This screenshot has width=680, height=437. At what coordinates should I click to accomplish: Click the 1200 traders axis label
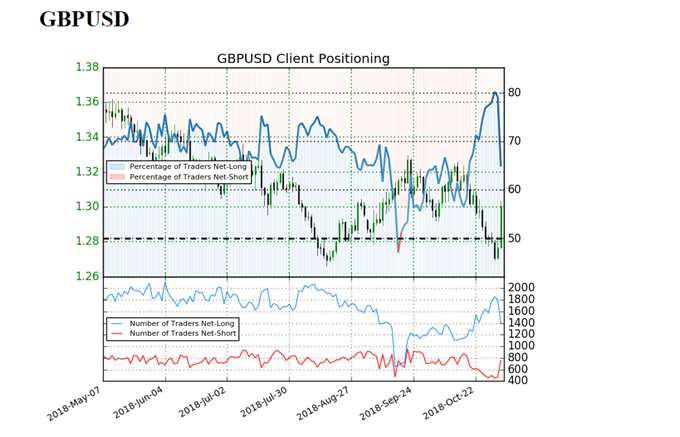pyautogui.click(x=521, y=334)
